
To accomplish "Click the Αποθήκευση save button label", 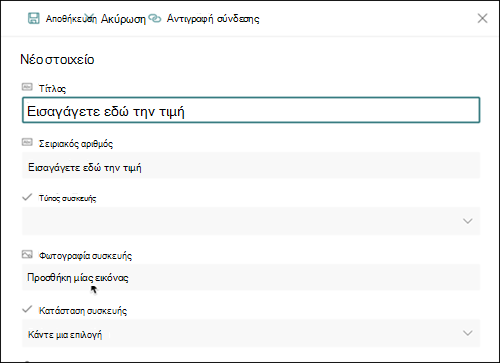I will coord(71,19).
